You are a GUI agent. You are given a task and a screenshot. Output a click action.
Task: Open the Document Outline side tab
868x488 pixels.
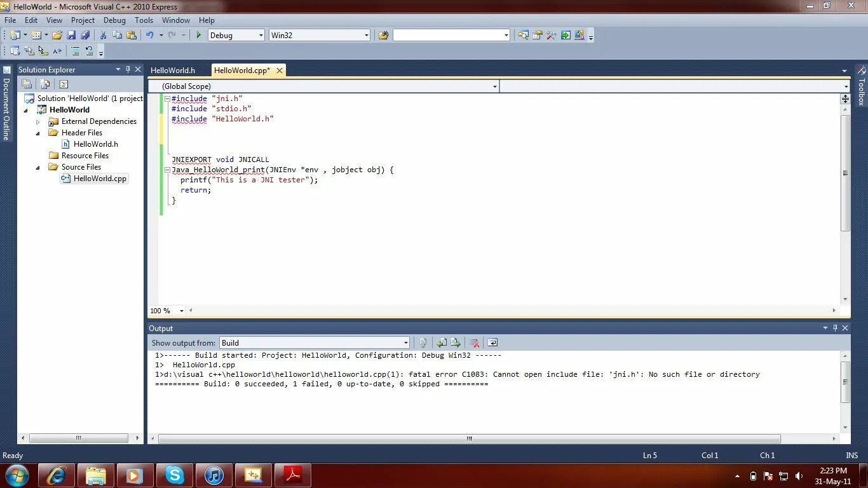(x=6, y=103)
